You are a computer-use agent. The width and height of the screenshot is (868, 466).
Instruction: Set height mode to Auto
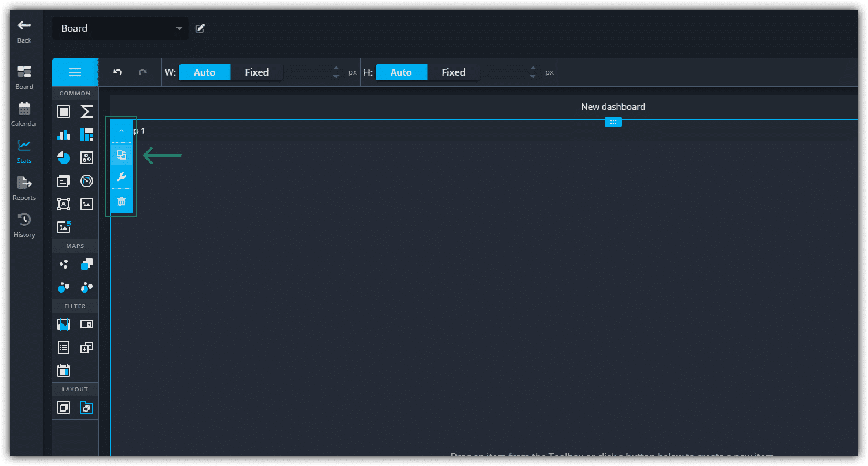point(401,72)
